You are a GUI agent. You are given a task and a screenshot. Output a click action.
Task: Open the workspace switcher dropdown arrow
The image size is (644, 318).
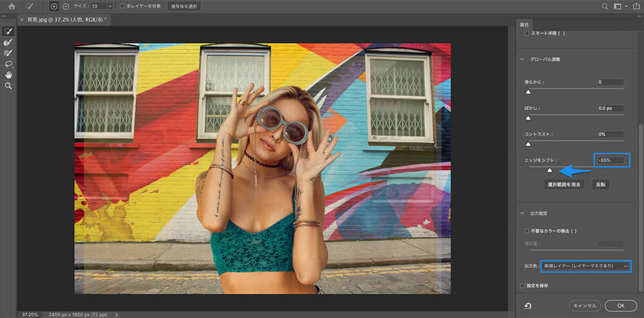pyautogui.click(x=627, y=6)
